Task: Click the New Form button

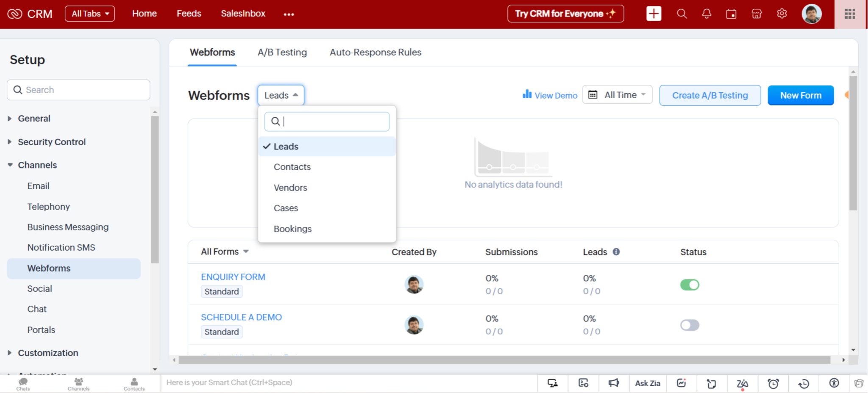Action: tap(800, 95)
